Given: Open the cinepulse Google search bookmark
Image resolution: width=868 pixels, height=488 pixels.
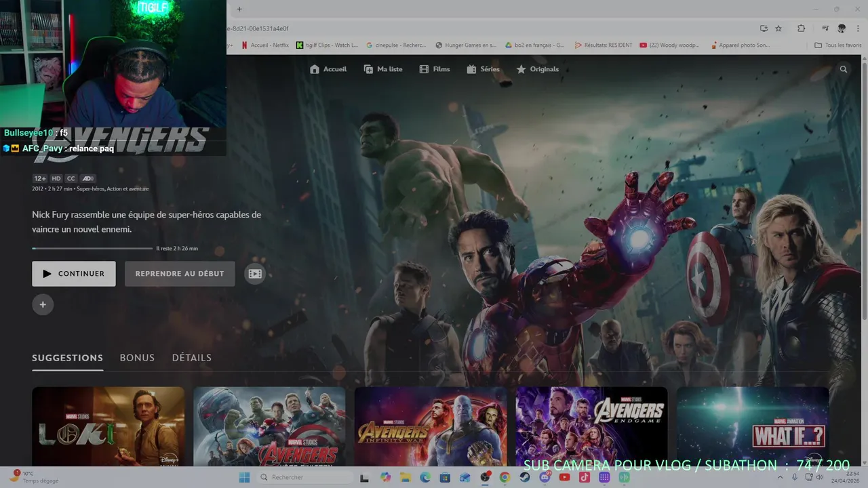Looking at the screenshot, I should 396,45.
